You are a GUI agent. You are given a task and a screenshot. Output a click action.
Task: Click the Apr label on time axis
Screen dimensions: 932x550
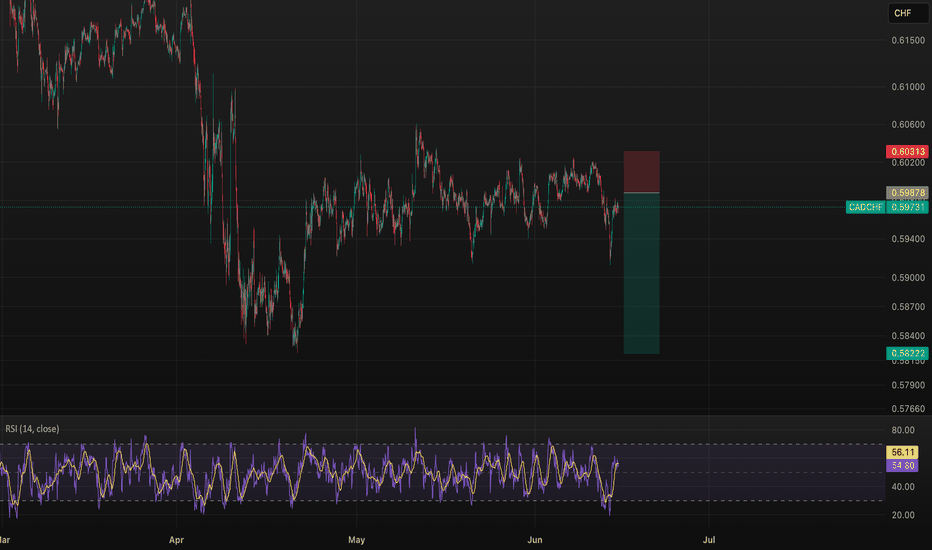[176, 540]
